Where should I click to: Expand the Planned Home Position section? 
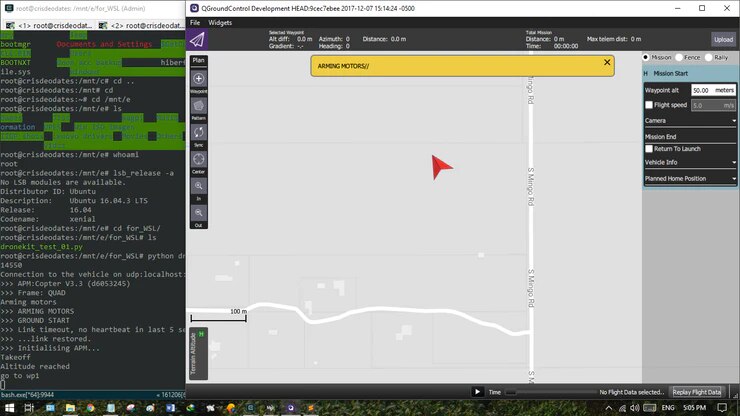(x=690, y=178)
